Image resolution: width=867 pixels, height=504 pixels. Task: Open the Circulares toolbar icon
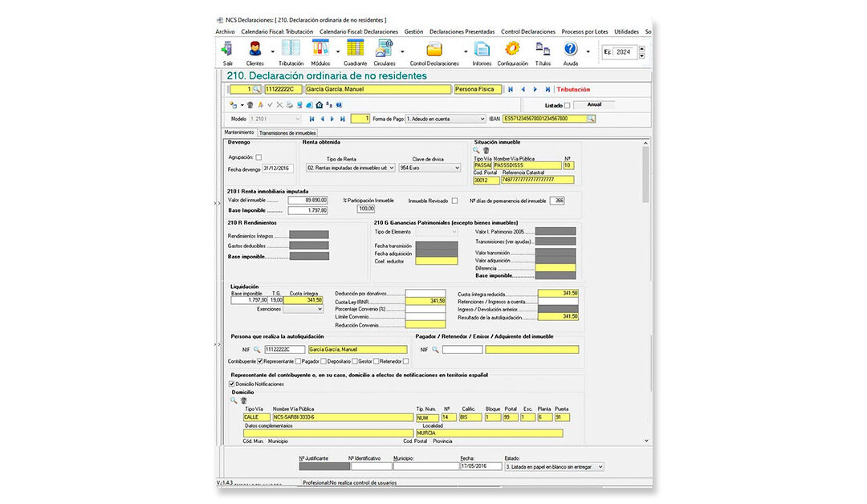[384, 49]
